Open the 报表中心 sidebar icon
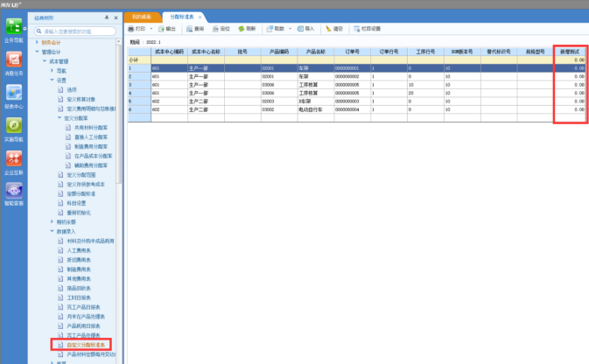The height and width of the screenshot is (364, 589). [14, 93]
